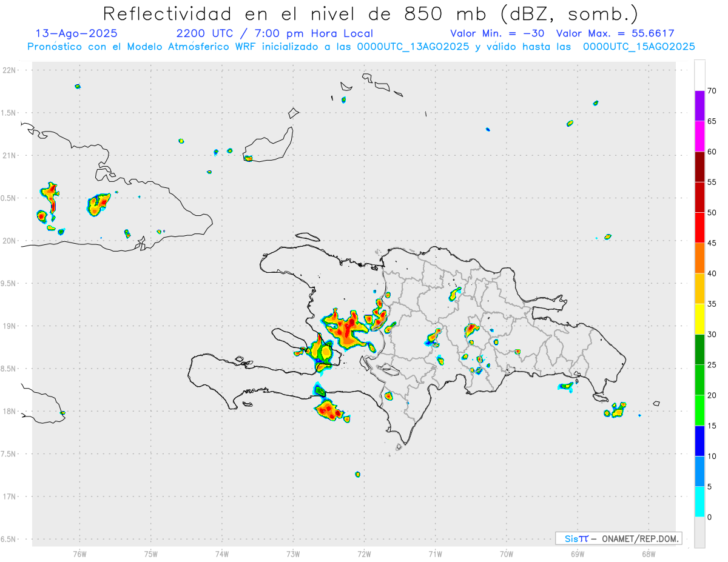Click the latitude axis label "21N"
The height and width of the screenshot is (562, 728).
[10, 156]
